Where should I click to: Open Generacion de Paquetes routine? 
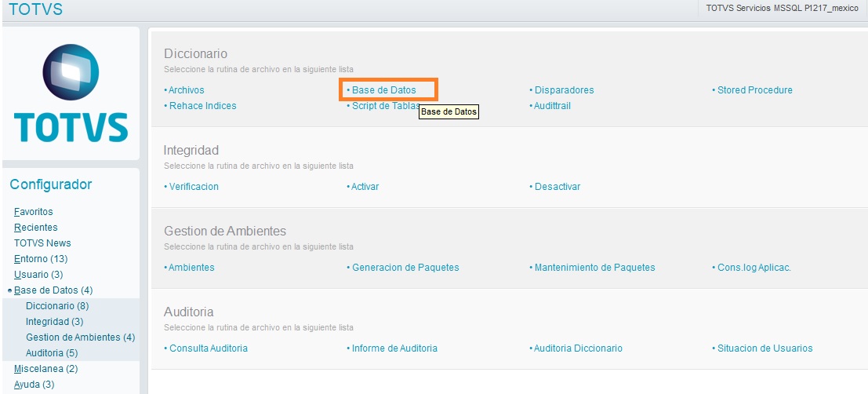click(x=405, y=267)
